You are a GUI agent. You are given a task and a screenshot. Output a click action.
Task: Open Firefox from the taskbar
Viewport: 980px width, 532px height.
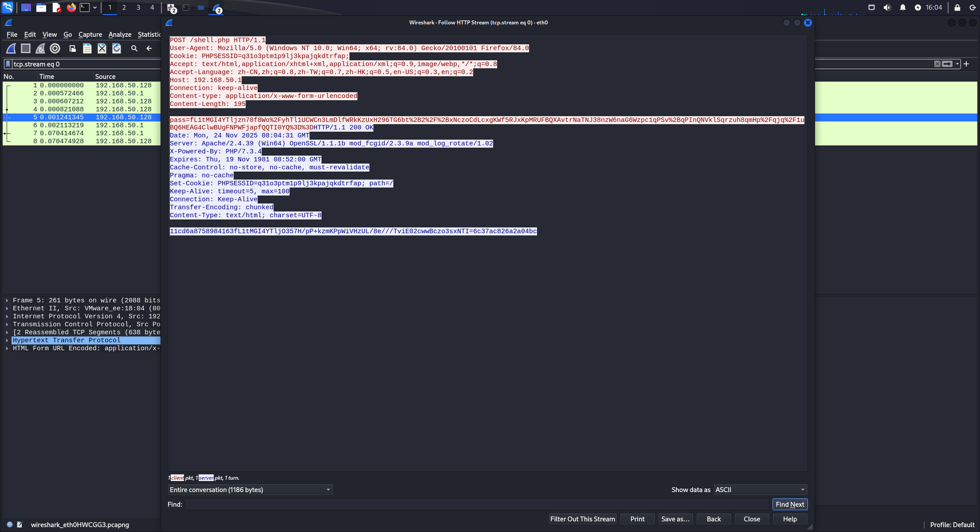[71, 8]
